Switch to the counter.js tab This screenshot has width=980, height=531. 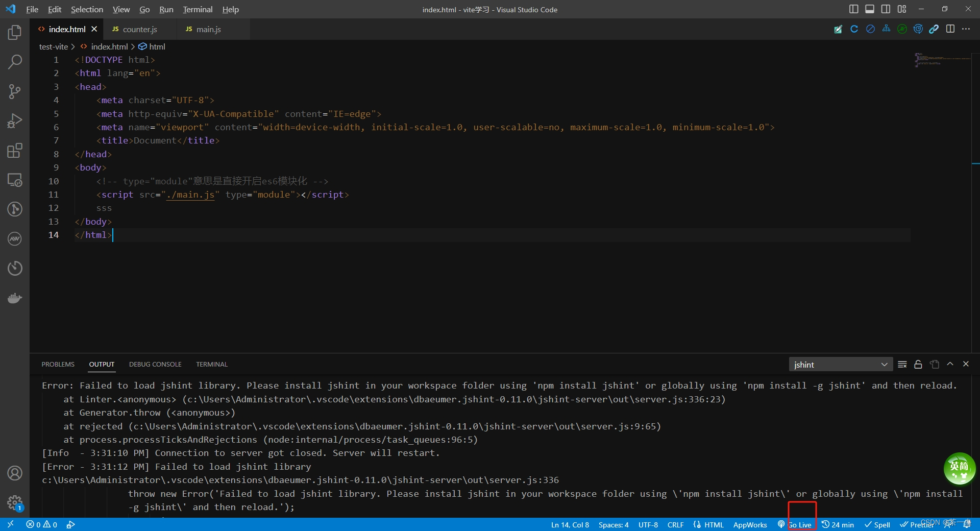tap(140, 29)
